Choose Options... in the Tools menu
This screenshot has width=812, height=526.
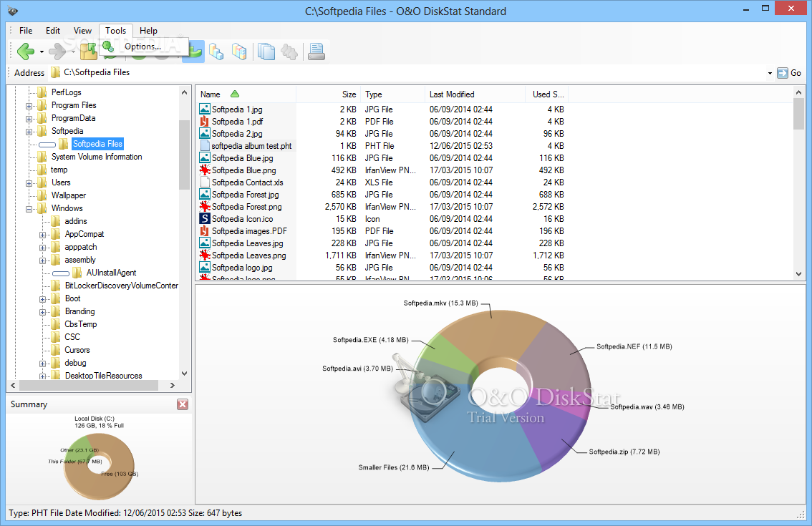coord(142,47)
